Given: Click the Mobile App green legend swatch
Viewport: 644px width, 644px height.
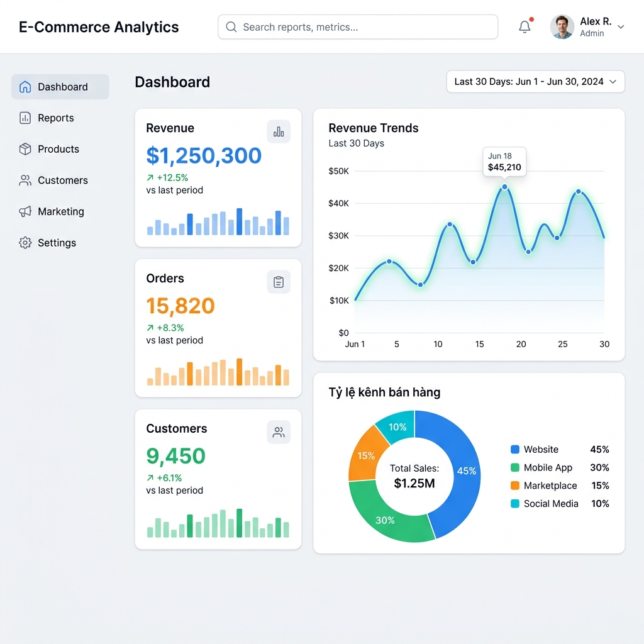Looking at the screenshot, I should click(514, 467).
